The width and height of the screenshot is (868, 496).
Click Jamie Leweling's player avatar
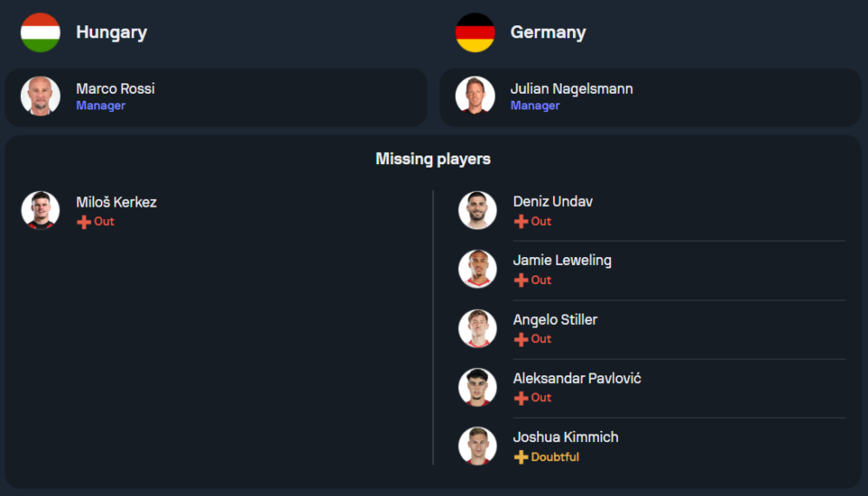coord(477,269)
